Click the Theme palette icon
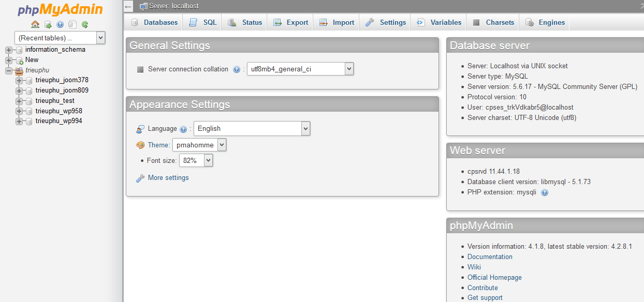Screen dimensions: 644x302 point(140,145)
